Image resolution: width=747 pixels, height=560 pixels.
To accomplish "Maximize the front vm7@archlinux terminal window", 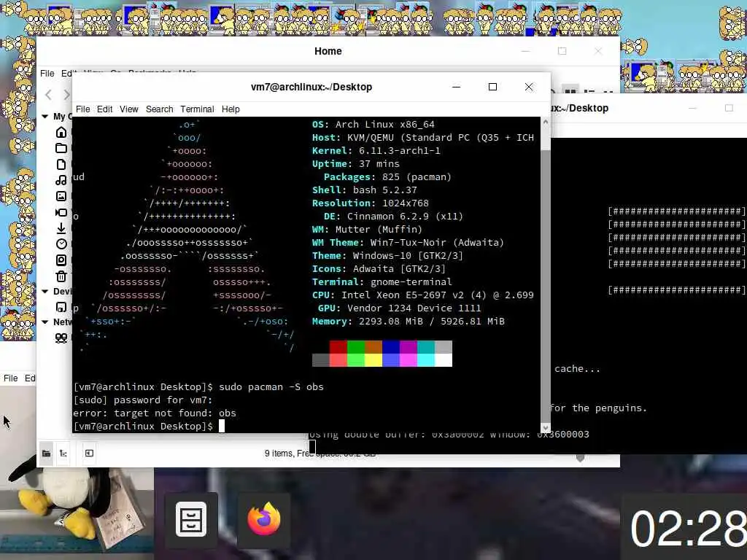I will (492, 87).
